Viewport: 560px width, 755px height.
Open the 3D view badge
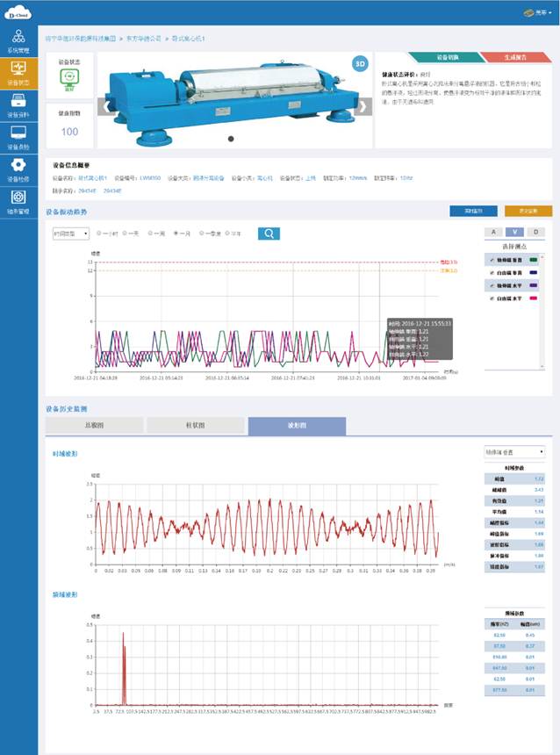(359, 64)
